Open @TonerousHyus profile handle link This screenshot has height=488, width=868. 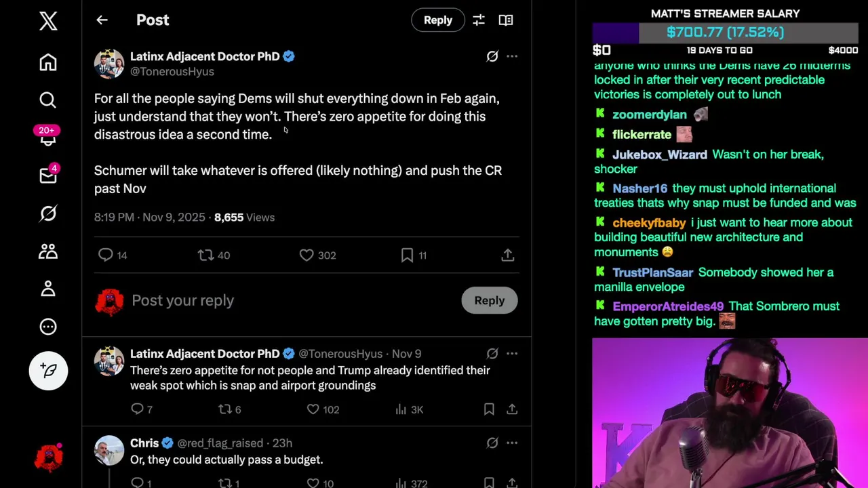click(172, 72)
